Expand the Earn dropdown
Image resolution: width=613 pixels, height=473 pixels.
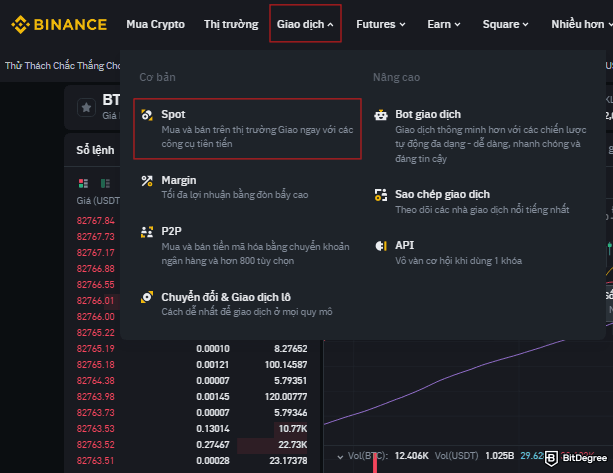[x=444, y=24]
